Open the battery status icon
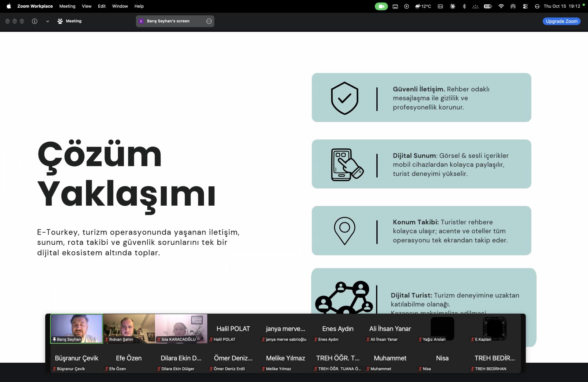Screen dimensions: 588x382 [x=488, y=6]
